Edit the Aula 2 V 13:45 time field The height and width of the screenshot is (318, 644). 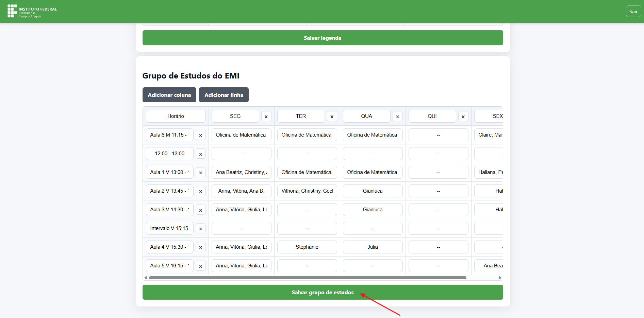170,191
